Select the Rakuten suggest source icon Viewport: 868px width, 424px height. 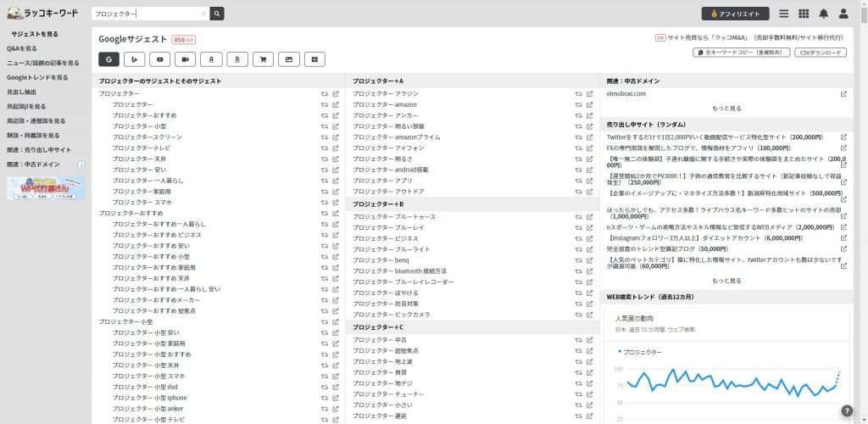point(237,59)
